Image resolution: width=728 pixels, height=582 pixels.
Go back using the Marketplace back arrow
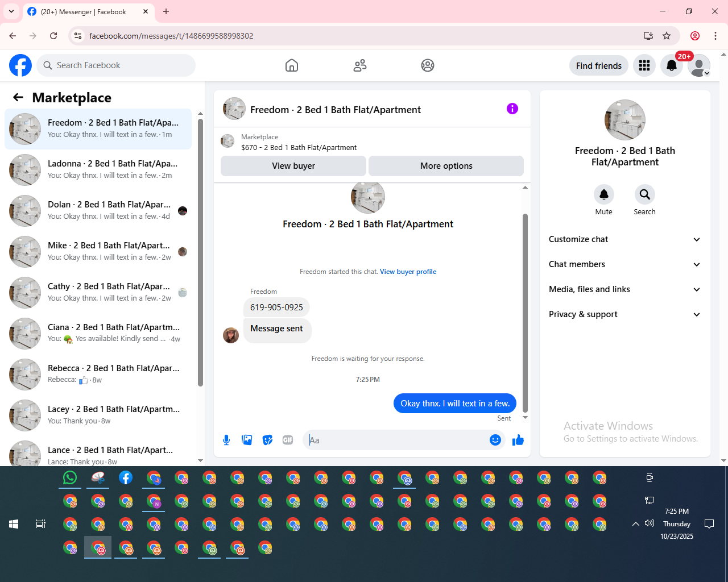tap(18, 97)
